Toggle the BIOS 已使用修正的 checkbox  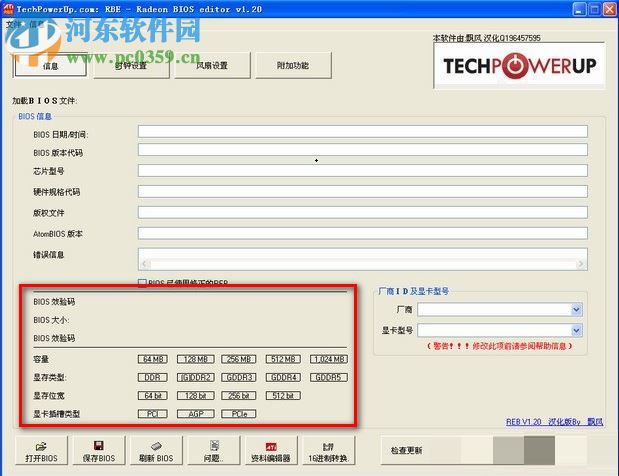point(142,283)
